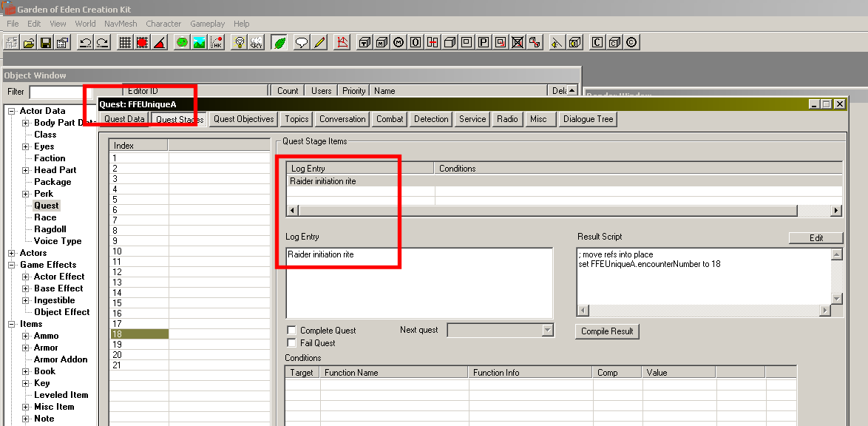Expand the Ingestible tree node
The width and height of the screenshot is (868, 426).
coord(25,300)
